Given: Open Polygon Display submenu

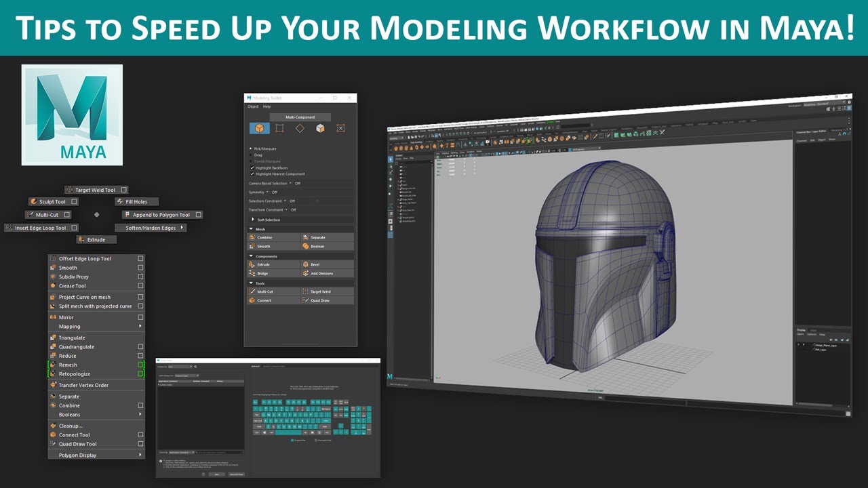Looking at the screenshot, I should click(96, 455).
